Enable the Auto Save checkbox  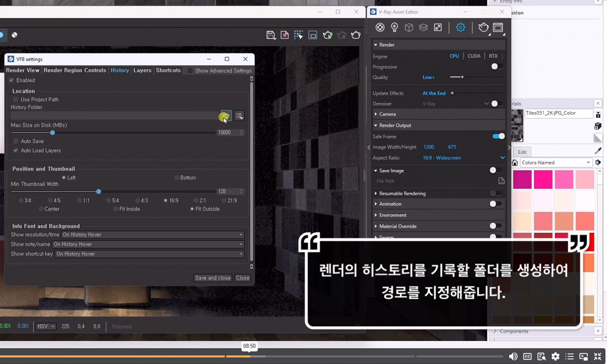(16, 141)
